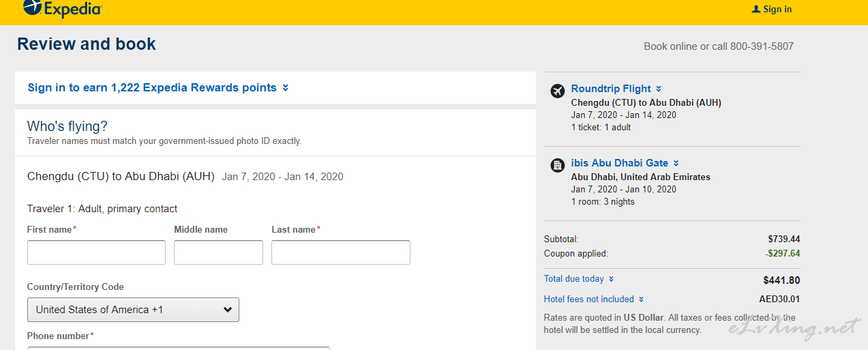Open the Sign in link
Viewport: 868px width, 350px height.
777,10
